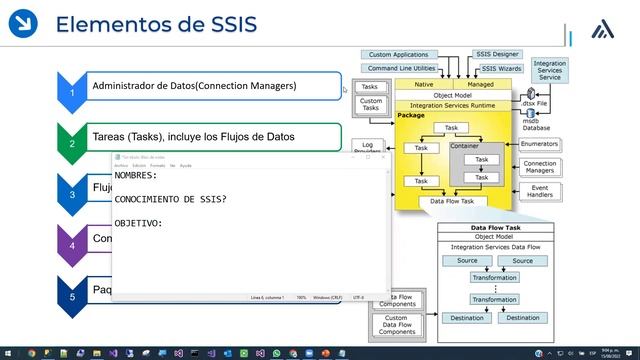Open the notification center in the taskbar

pos(629,353)
